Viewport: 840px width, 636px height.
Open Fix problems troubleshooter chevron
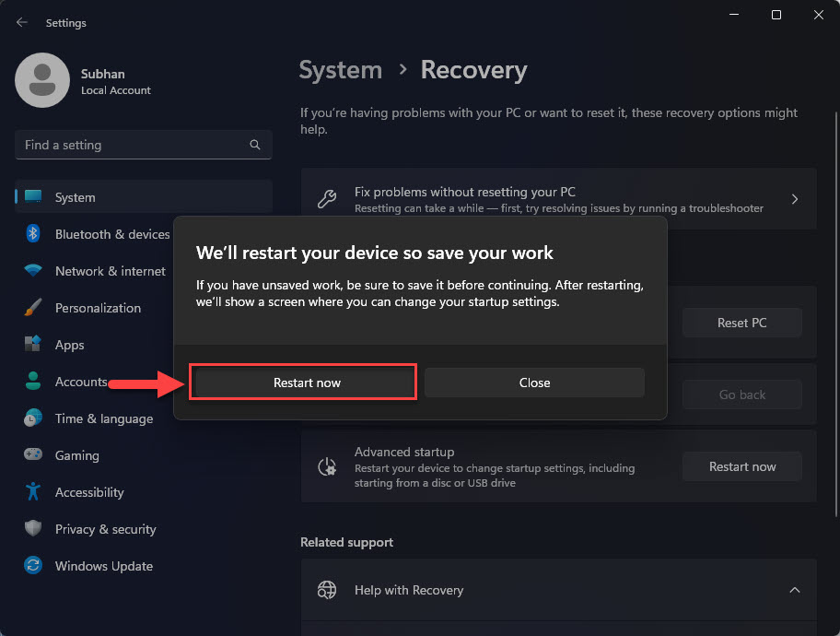[795, 199]
